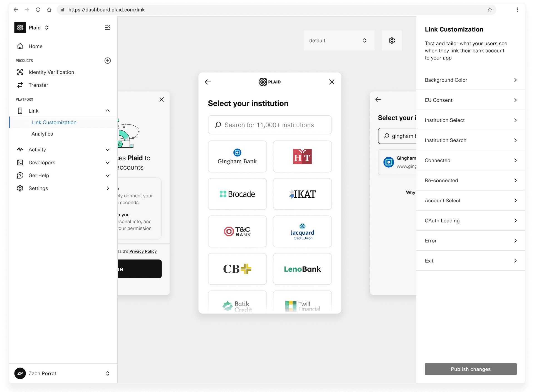This screenshot has width=534, height=392.
Task: Click the Link Customization settings gear icon
Action: (x=392, y=40)
